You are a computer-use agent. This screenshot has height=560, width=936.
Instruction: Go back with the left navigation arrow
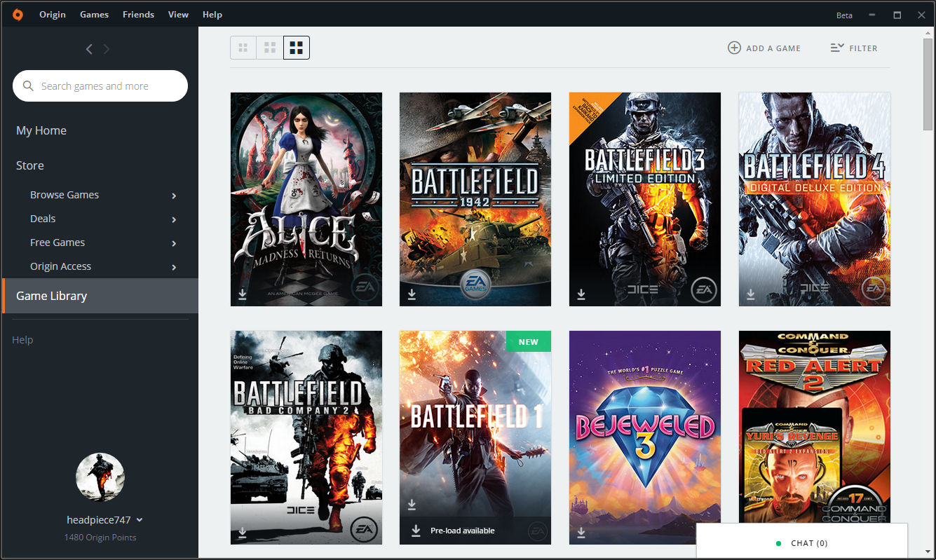(89, 49)
